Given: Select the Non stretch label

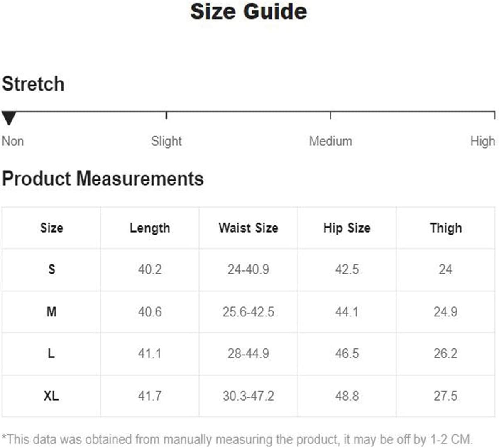Looking at the screenshot, I should (13, 141).
